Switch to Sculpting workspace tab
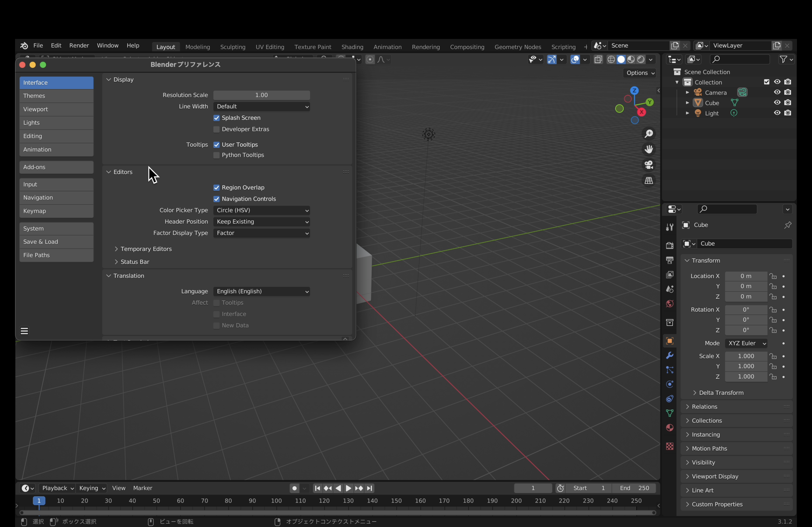 (233, 47)
